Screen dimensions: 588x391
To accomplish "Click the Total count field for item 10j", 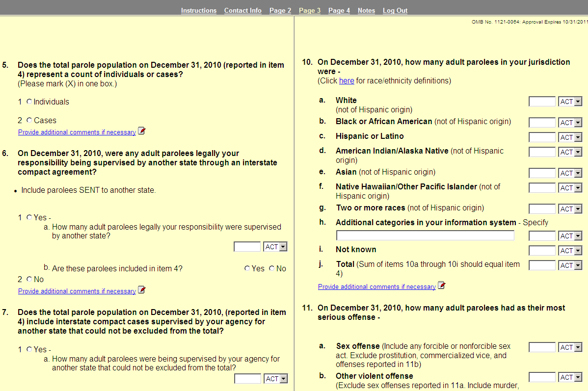I will click(x=542, y=265).
